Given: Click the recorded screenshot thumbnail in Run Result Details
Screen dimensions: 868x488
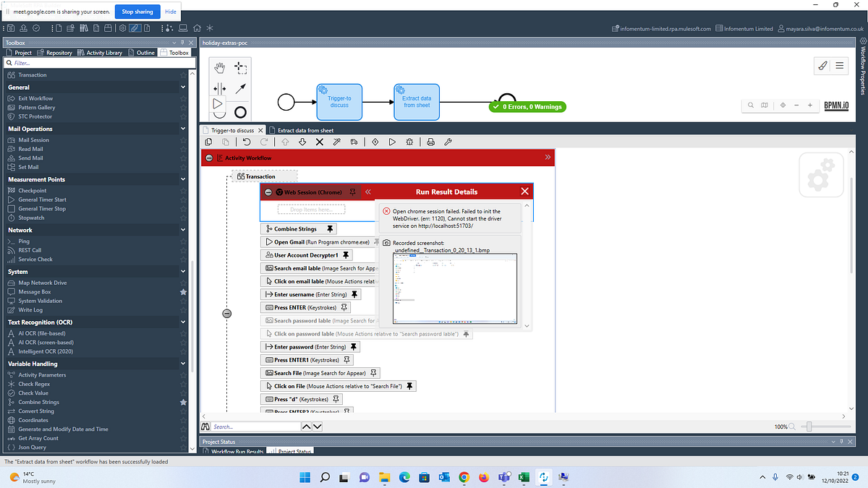Looking at the screenshot, I should [x=454, y=286].
